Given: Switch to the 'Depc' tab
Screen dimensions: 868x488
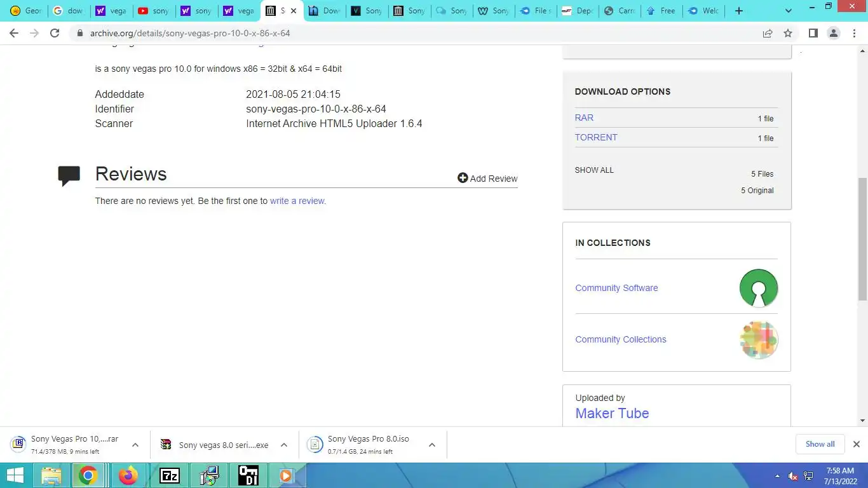Looking at the screenshot, I should [577, 11].
